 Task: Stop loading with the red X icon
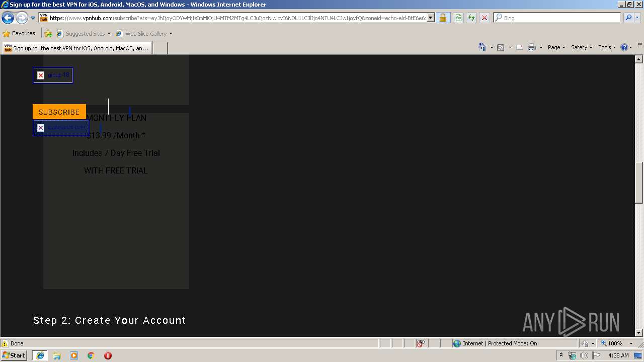click(485, 18)
